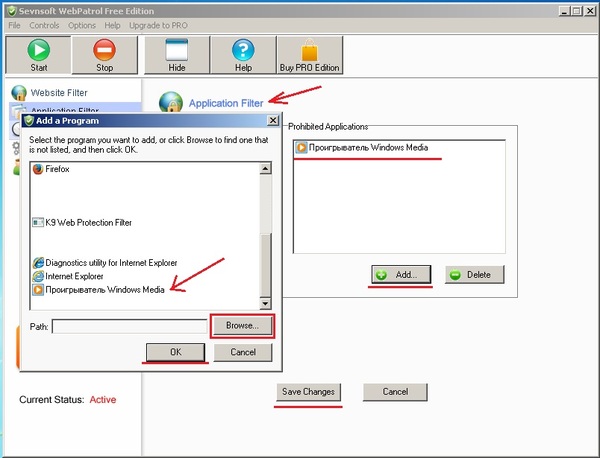Click the Save Changes button
This screenshot has width=600, height=458.
(x=308, y=391)
